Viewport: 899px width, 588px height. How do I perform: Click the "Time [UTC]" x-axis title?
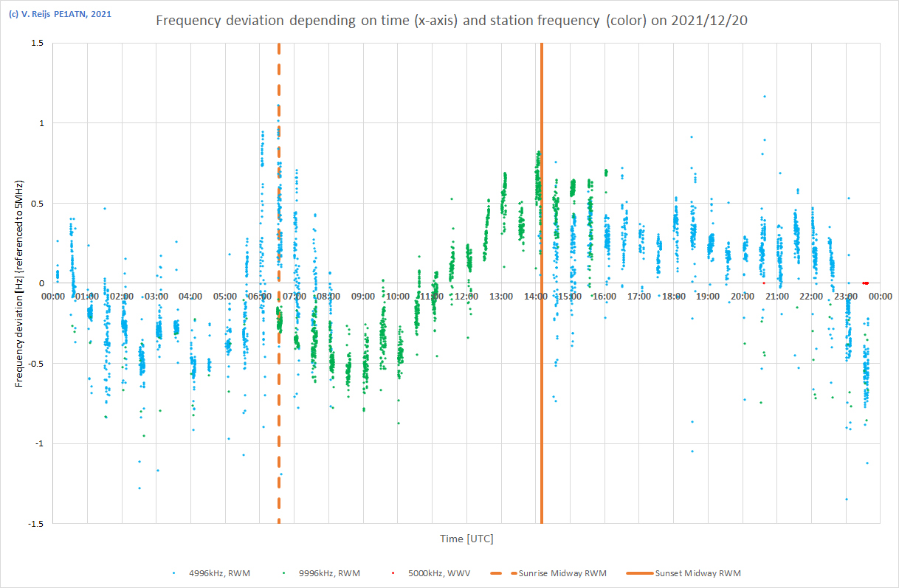click(x=466, y=539)
